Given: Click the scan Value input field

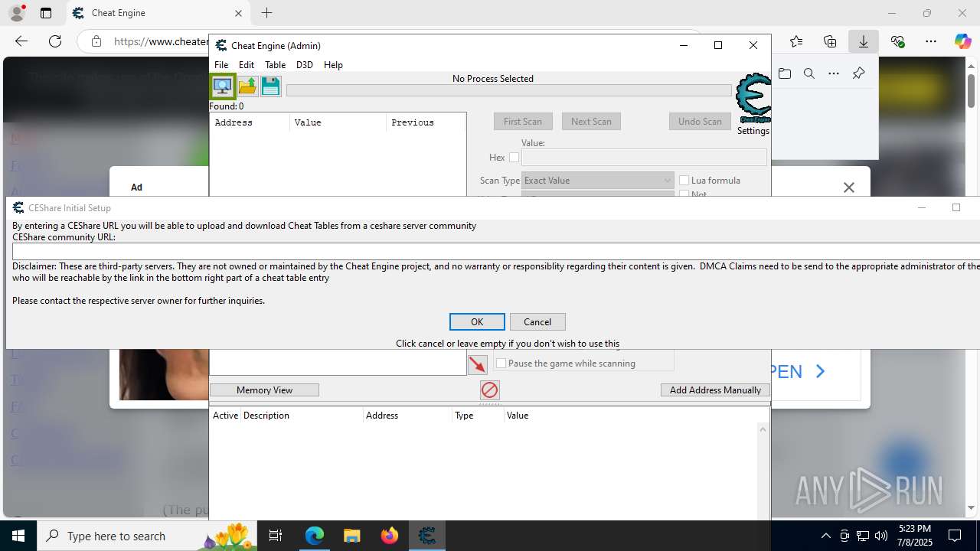Looking at the screenshot, I should pyautogui.click(x=644, y=157).
